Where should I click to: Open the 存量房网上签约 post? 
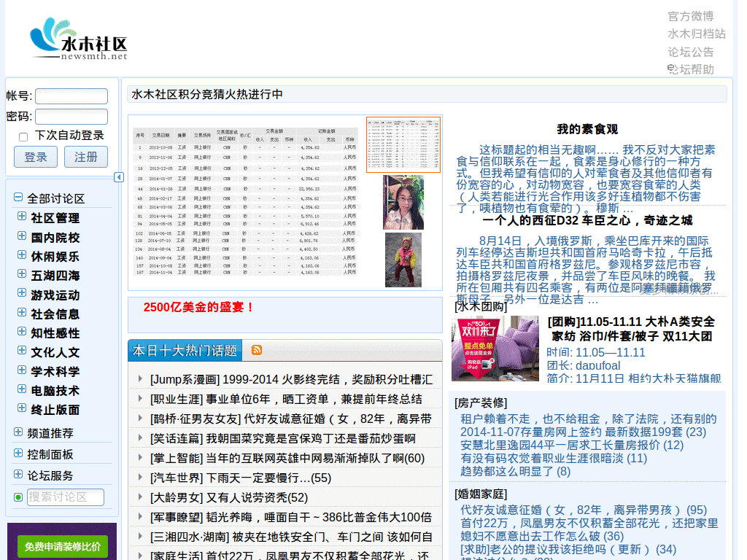[583, 432]
